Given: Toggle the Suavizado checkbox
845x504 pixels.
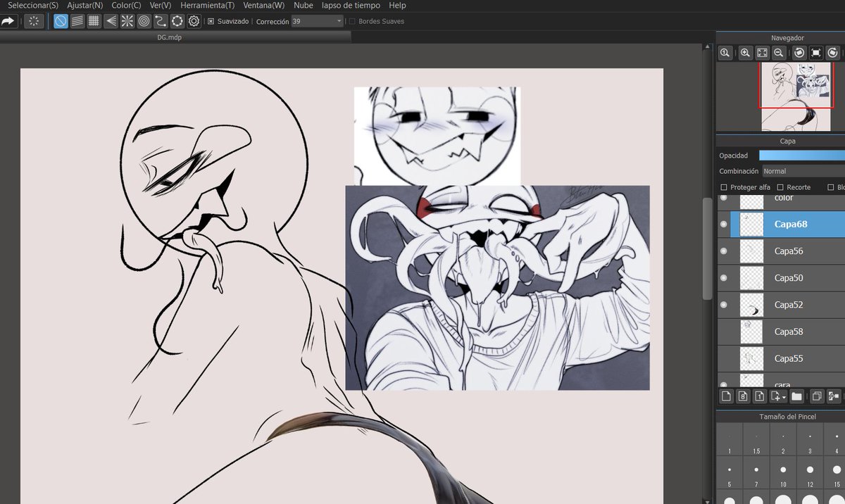Looking at the screenshot, I should point(211,22).
